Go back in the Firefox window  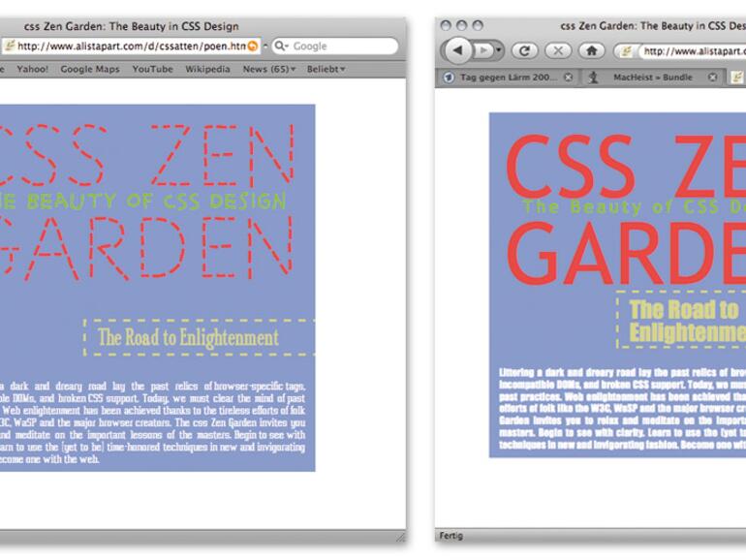click(457, 50)
